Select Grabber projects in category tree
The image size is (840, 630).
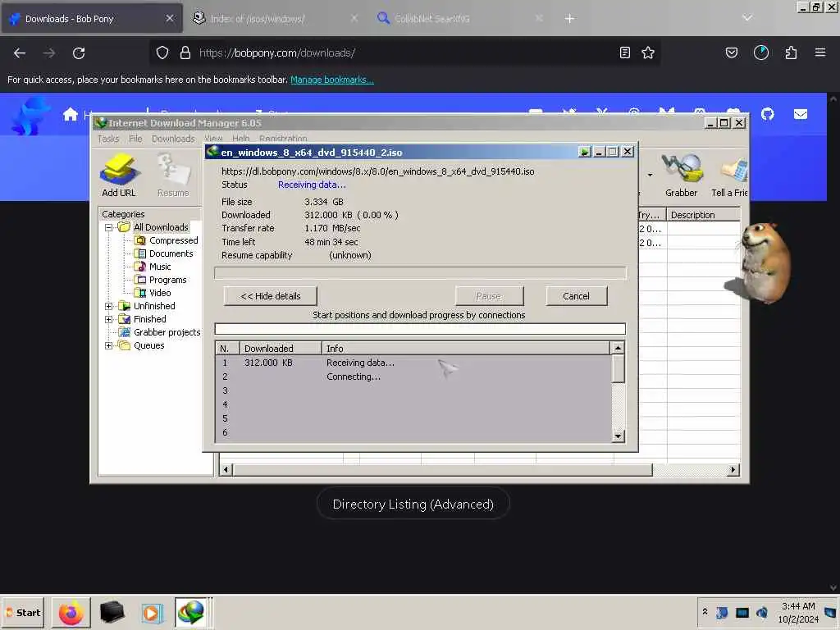coord(160,332)
